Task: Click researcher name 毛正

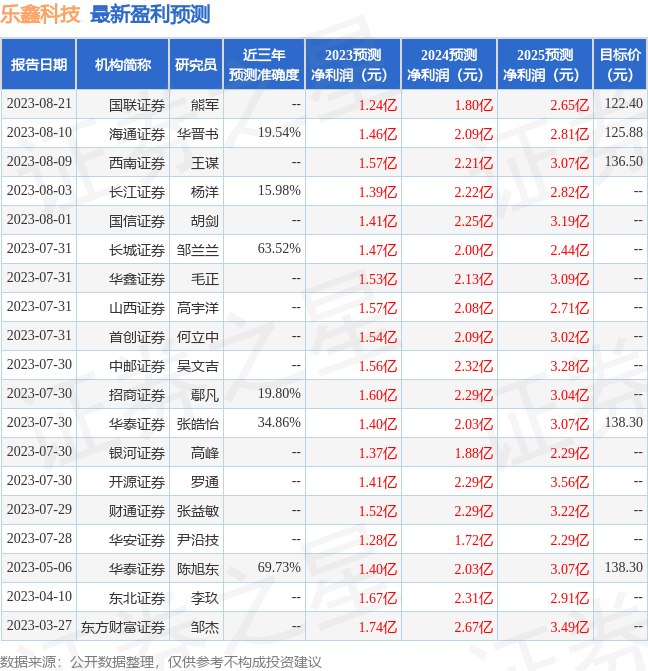Action: 205,279
